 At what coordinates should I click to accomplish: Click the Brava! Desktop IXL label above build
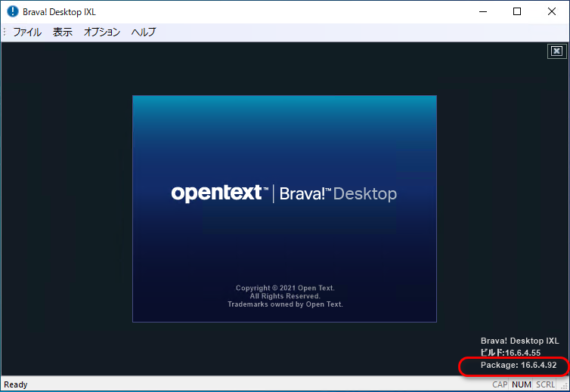[x=519, y=341]
